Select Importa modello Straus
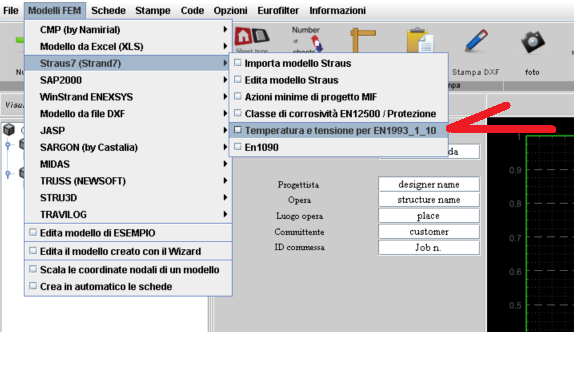The image size is (574, 365). [339, 63]
